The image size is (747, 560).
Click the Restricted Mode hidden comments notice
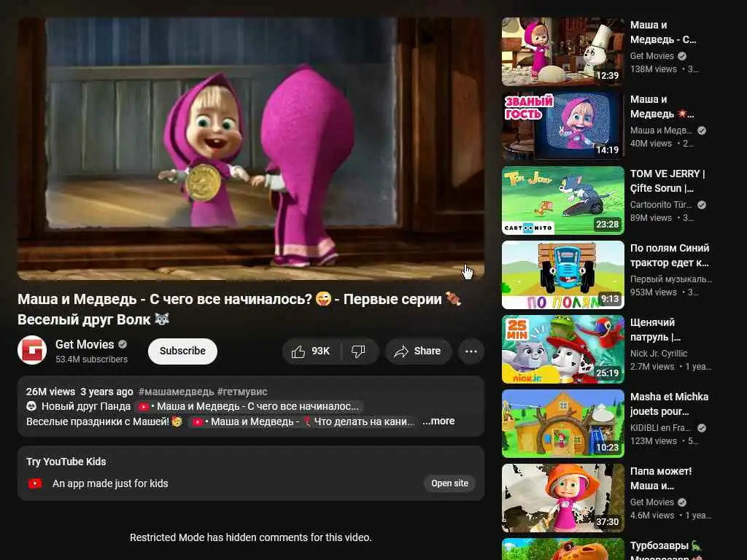click(251, 537)
